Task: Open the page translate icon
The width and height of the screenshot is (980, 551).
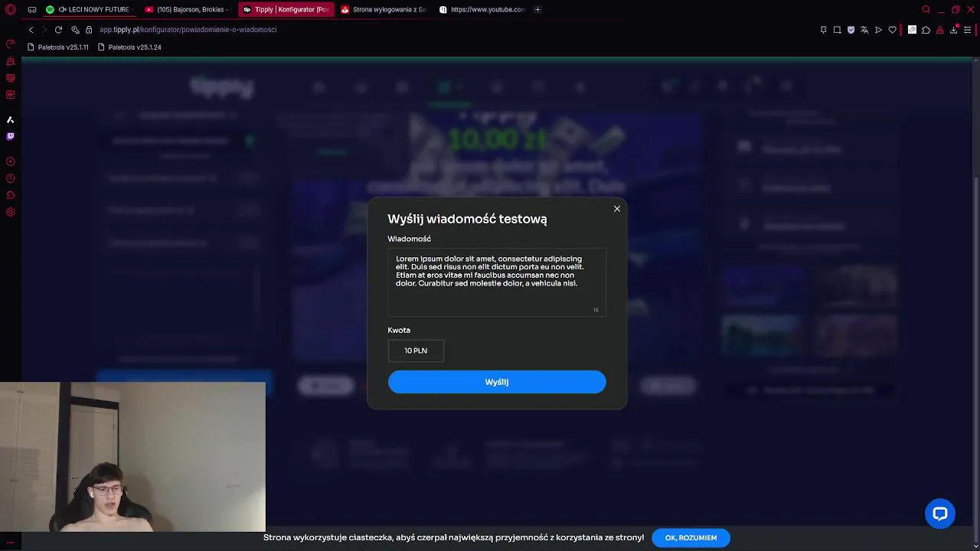Action: pyautogui.click(x=864, y=30)
